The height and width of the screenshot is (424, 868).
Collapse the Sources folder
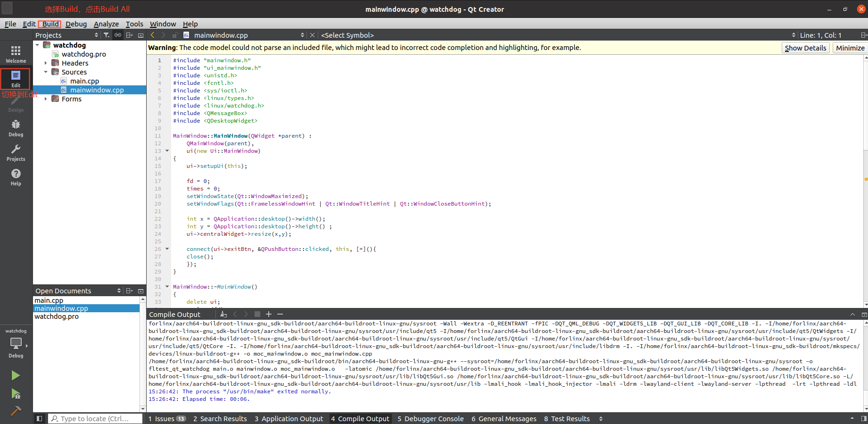pyautogui.click(x=46, y=72)
